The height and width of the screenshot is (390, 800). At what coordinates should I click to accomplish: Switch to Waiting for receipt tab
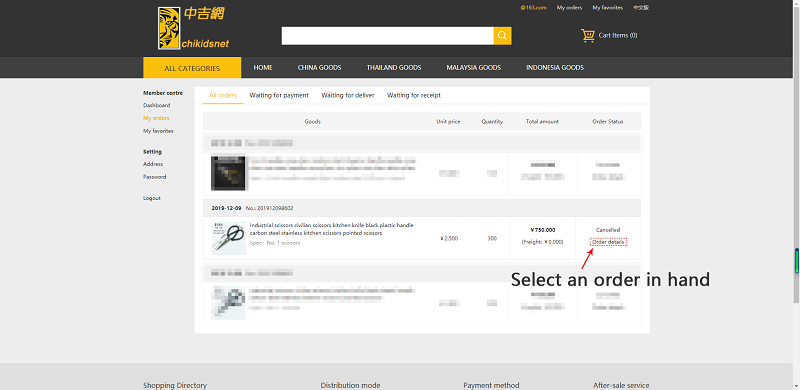(x=414, y=95)
